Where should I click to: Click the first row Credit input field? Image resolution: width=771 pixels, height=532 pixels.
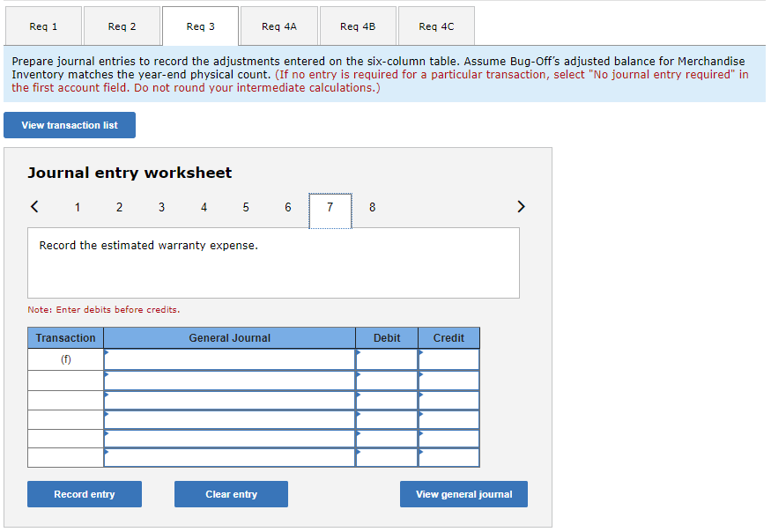449,358
